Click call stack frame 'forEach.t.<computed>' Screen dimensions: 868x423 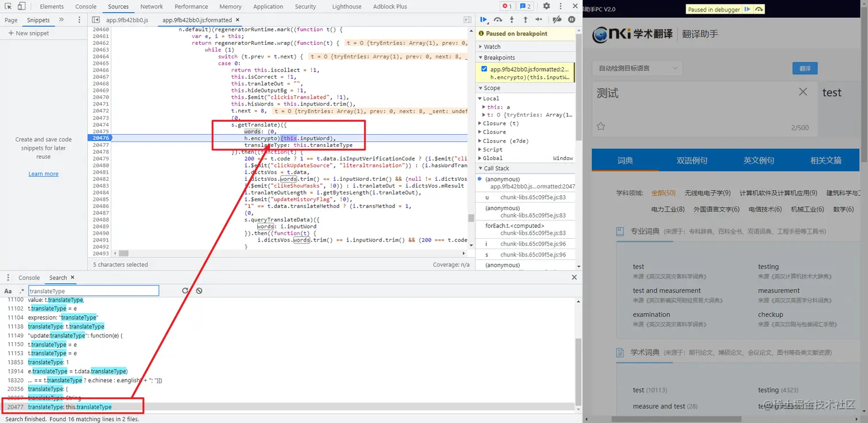coord(525,229)
